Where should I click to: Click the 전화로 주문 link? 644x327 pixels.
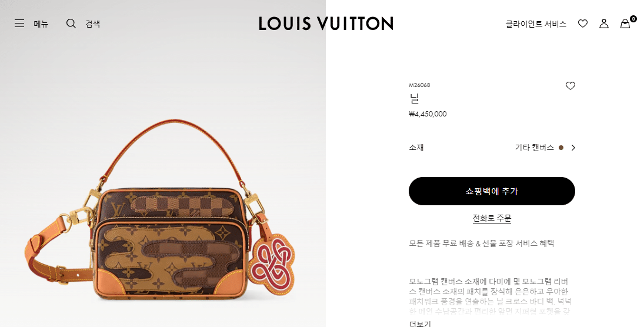[x=492, y=218]
